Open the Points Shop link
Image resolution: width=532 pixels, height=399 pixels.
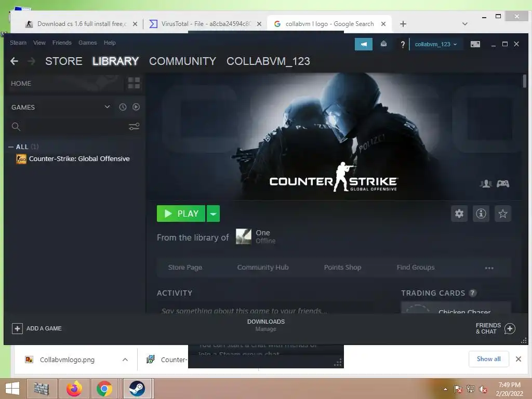pyautogui.click(x=342, y=268)
